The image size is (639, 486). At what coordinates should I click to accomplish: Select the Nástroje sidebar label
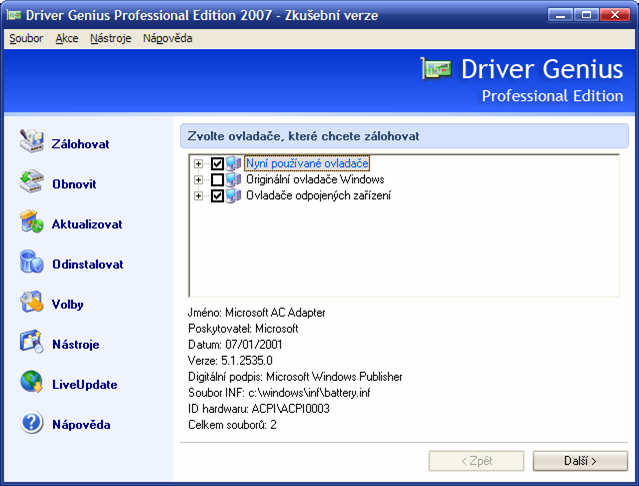pos(76,345)
